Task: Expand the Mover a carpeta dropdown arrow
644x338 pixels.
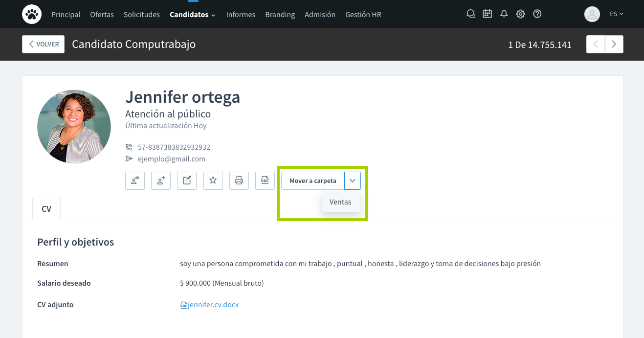Action: [353, 180]
